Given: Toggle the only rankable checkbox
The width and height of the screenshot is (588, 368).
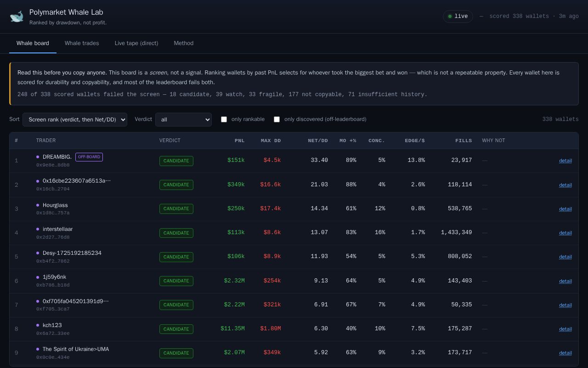Looking at the screenshot, I should (224, 119).
